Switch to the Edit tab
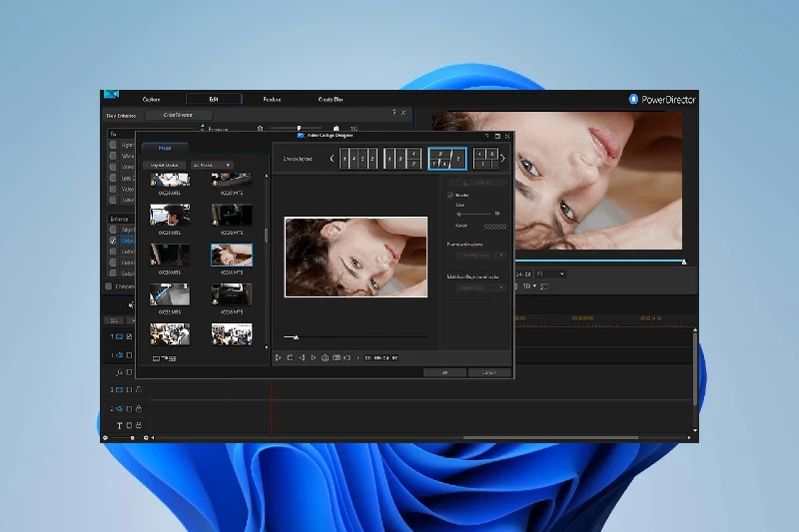The image size is (799, 532). [x=214, y=99]
